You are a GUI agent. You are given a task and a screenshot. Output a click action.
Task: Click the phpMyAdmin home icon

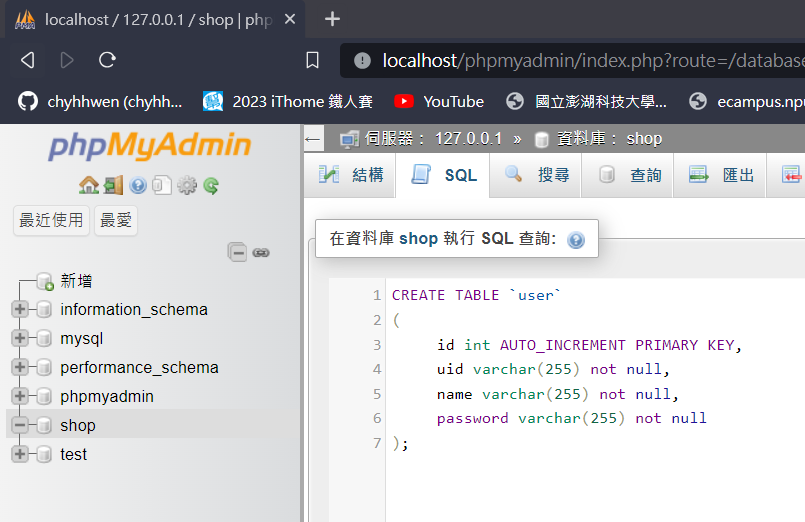tap(89, 185)
